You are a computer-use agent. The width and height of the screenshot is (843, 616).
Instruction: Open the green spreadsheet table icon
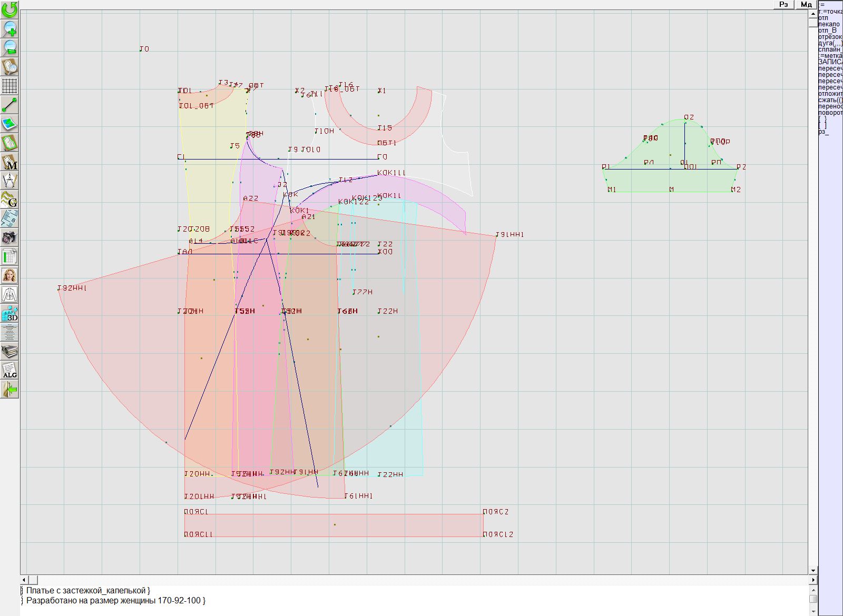[x=9, y=256]
